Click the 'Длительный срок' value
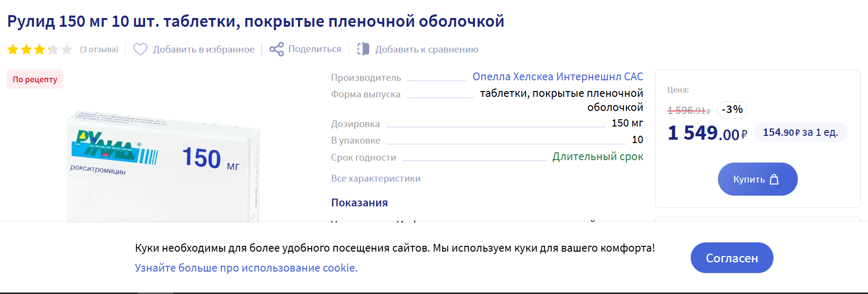This screenshot has height=294, width=868. [x=598, y=156]
